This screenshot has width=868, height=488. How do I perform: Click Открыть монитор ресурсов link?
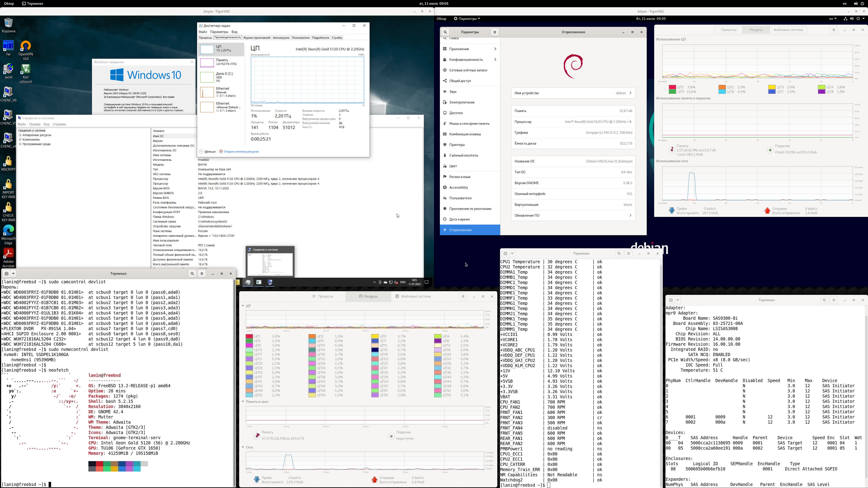(241, 152)
